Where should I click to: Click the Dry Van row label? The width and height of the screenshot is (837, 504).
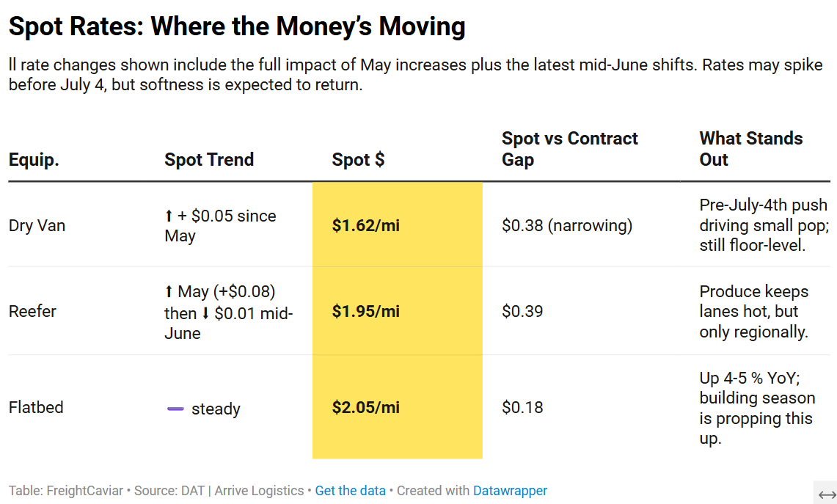tap(37, 225)
